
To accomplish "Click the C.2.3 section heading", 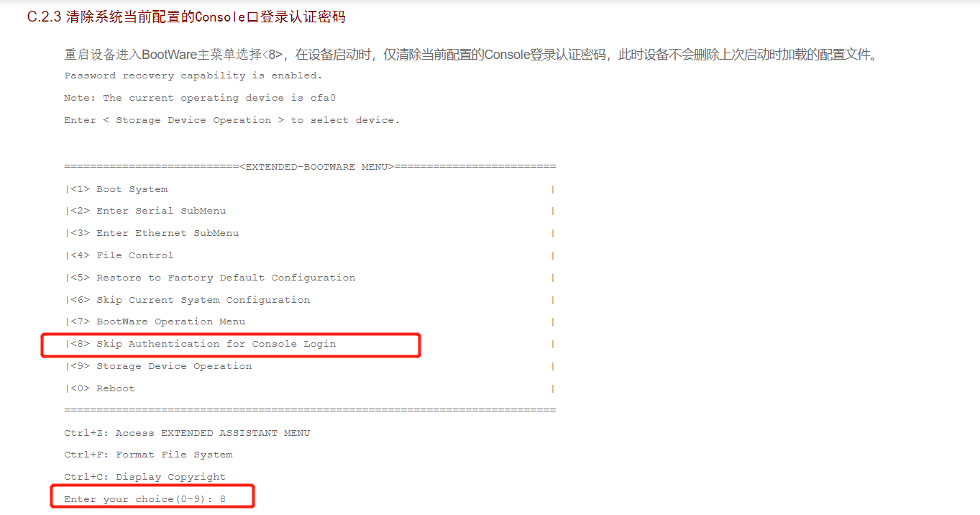I will (x=186, y=17).
